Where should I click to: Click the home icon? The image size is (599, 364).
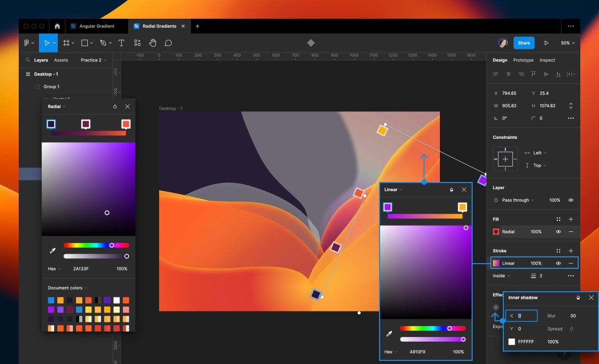tap(57, 26)
